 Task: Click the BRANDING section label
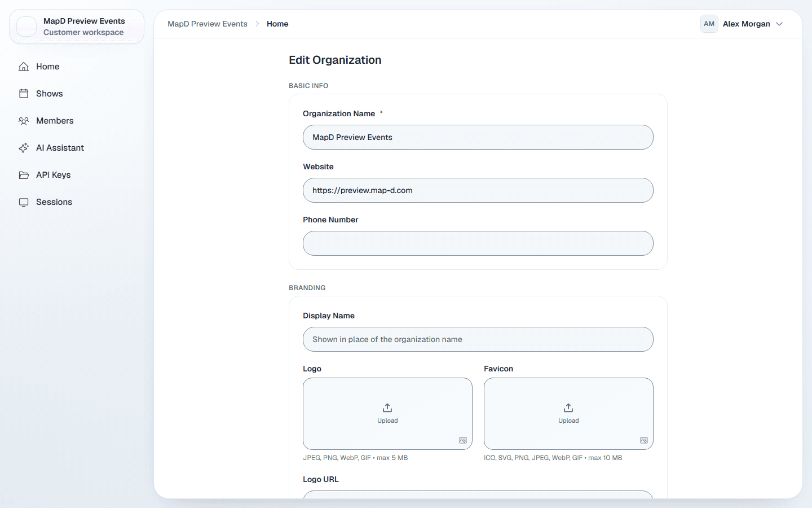tap(307, 288)
